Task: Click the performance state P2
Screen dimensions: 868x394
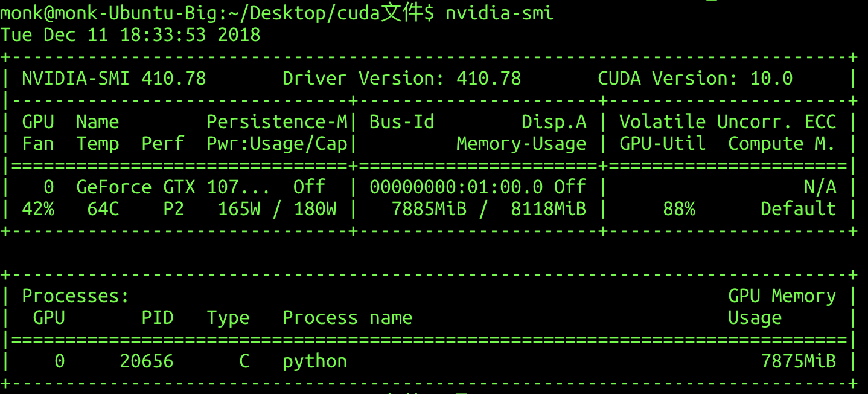Action: pos(174,209)
